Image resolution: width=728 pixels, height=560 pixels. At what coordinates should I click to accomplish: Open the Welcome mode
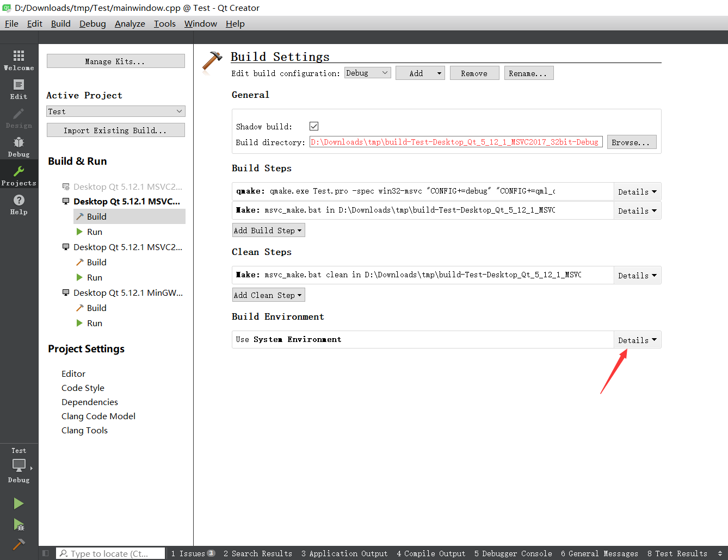pos(19,60)
